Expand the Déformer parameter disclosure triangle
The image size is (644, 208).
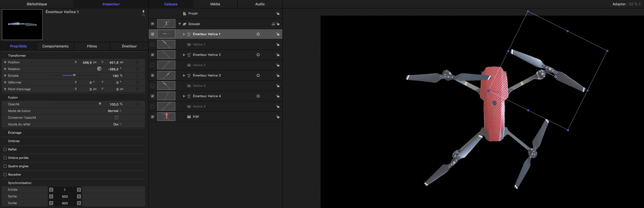point(5,82)
